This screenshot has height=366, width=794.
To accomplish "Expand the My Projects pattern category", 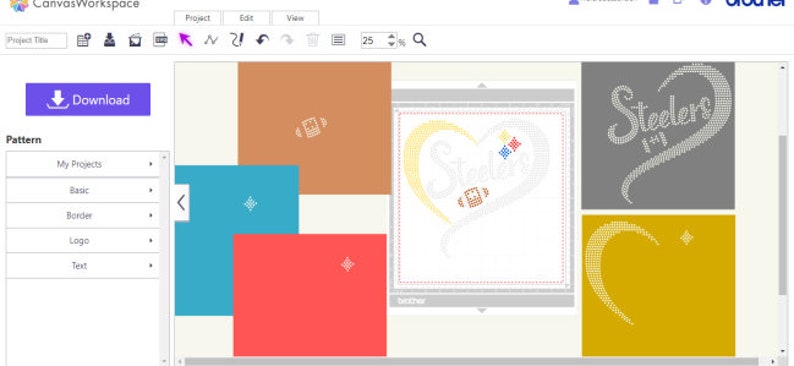I will [83, 164].
